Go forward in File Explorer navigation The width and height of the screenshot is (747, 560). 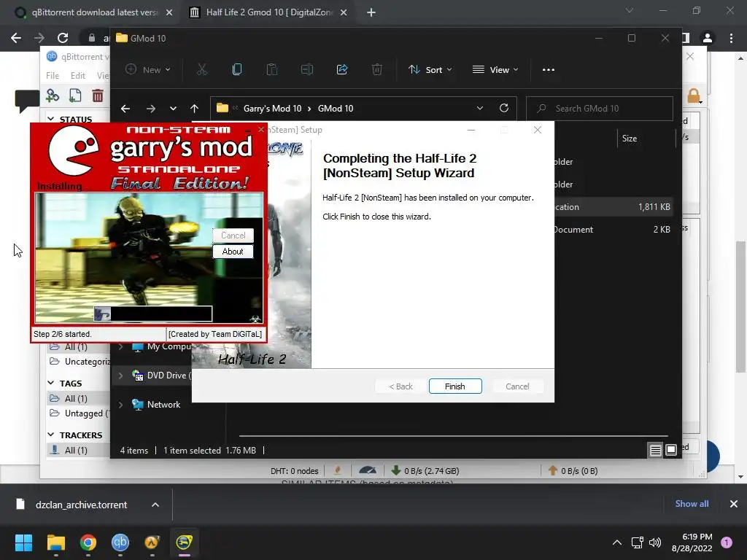coord(150,109)
